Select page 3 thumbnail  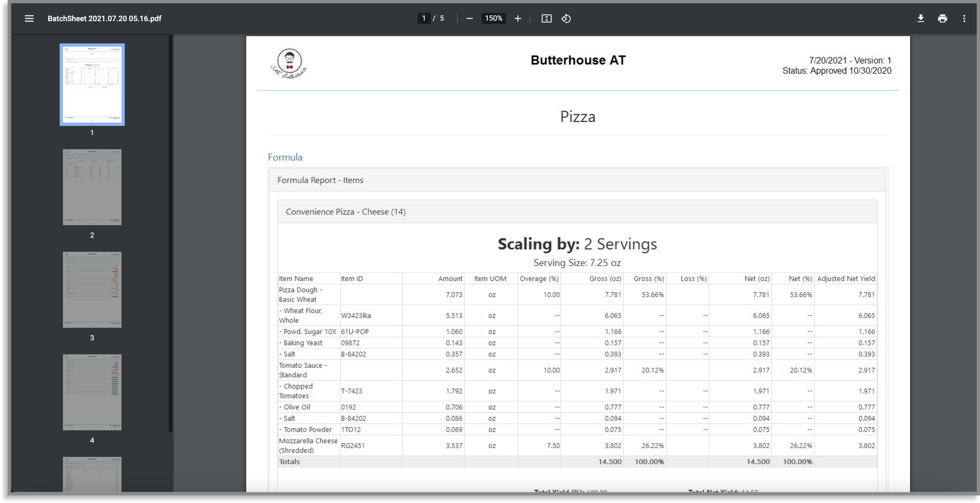coord(92,289)
